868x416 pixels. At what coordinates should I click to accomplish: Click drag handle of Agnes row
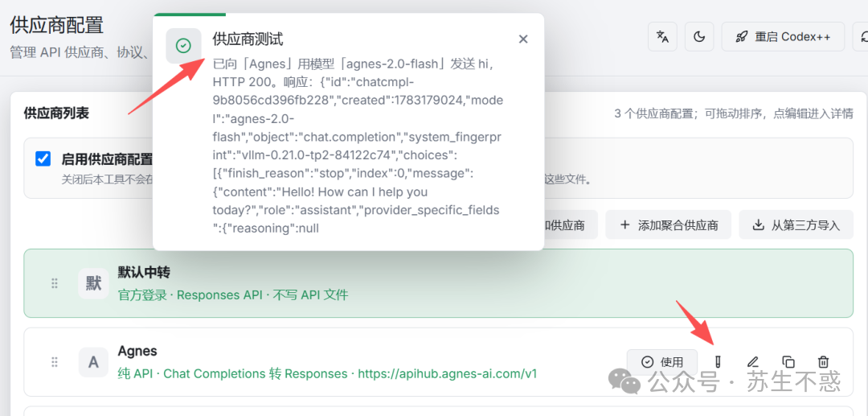tap(55, 362)
